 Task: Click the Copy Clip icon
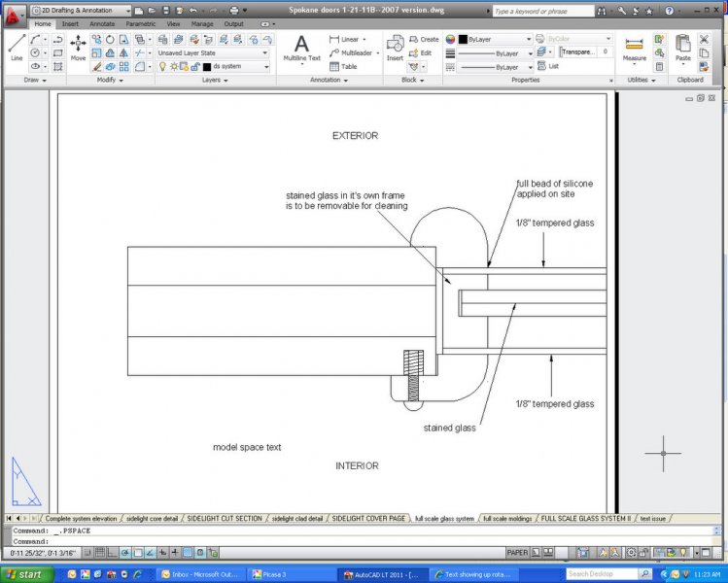coord(704,52)
